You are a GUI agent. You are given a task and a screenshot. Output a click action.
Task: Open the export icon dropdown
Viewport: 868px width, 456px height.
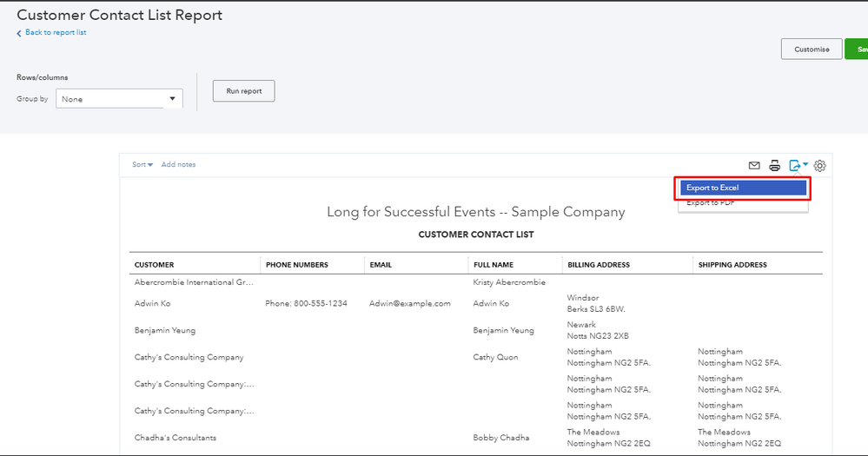(x=798, y=165)
